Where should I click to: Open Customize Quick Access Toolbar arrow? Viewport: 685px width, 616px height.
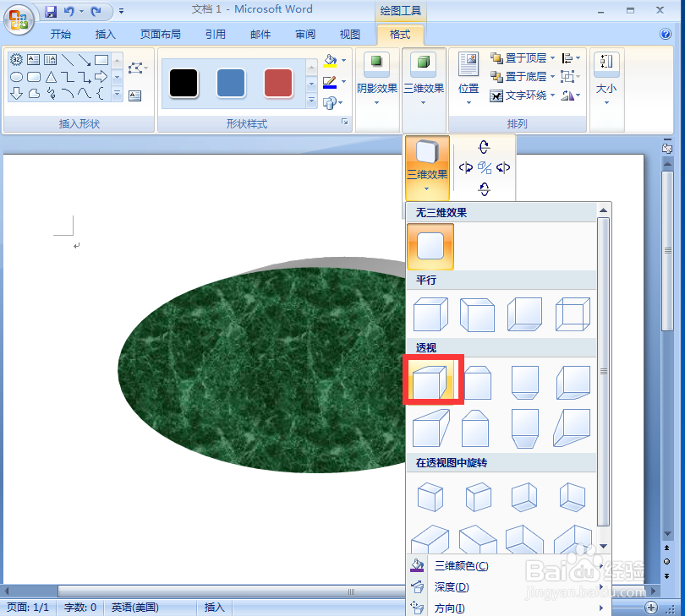pyautogui.click(x=121, y=11)
